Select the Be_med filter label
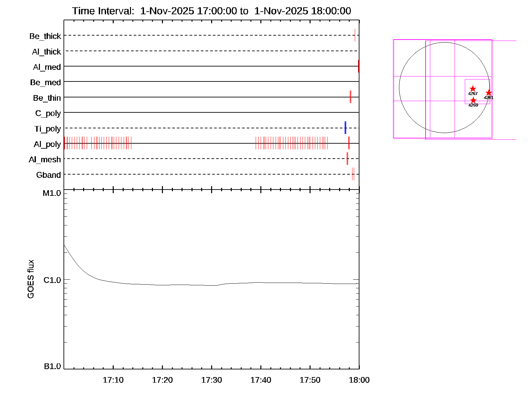The width and height of the screenshot is (532, 399). pyautogui.click(x=46, y=82)
